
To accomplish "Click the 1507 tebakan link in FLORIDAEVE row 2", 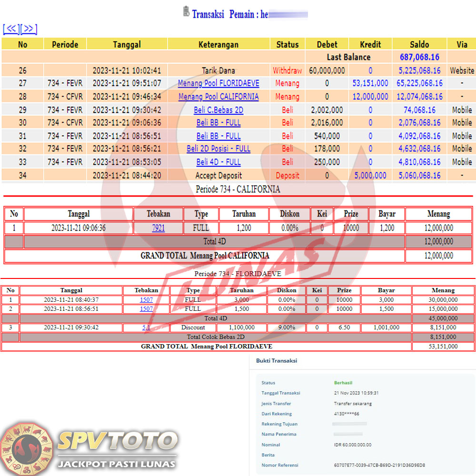I will (x=146, y=309).
